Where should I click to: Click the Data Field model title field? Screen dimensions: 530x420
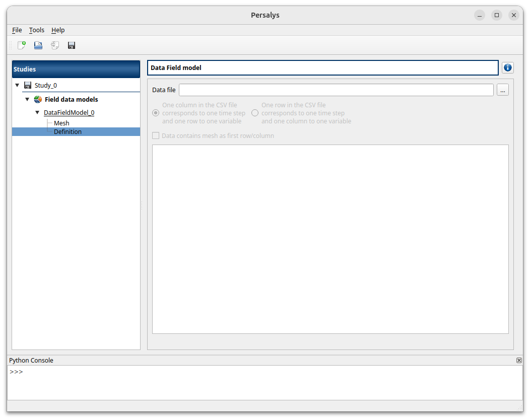pos(323,67)
